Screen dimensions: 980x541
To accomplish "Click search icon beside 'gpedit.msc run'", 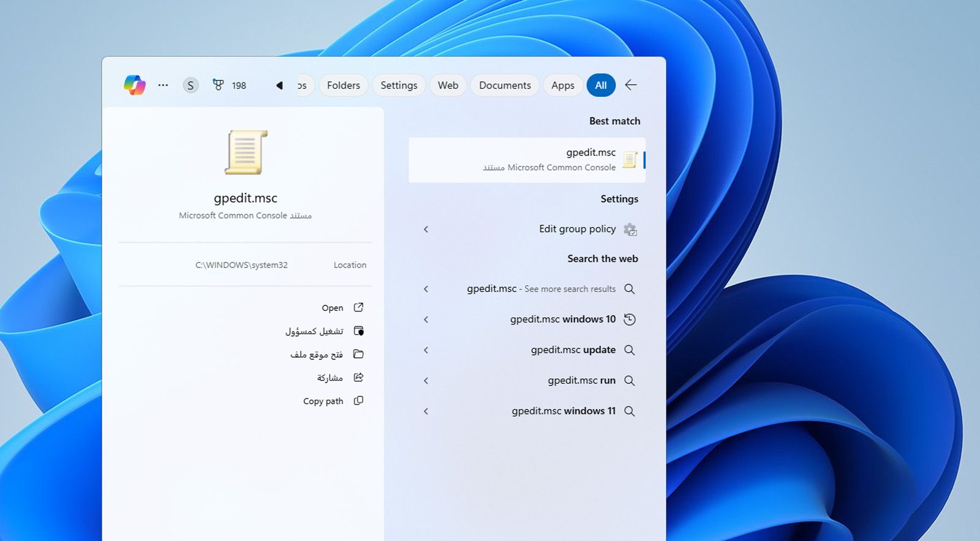I will click(630, 381).
